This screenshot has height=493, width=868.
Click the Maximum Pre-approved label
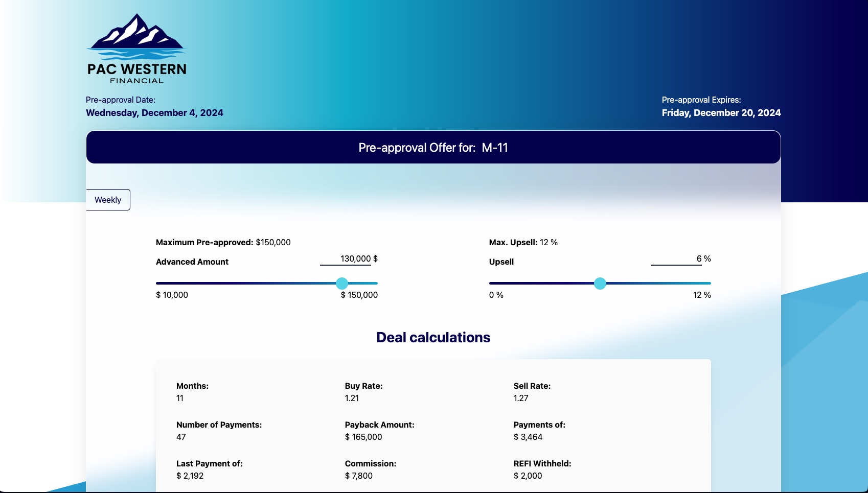click(204, 243)
